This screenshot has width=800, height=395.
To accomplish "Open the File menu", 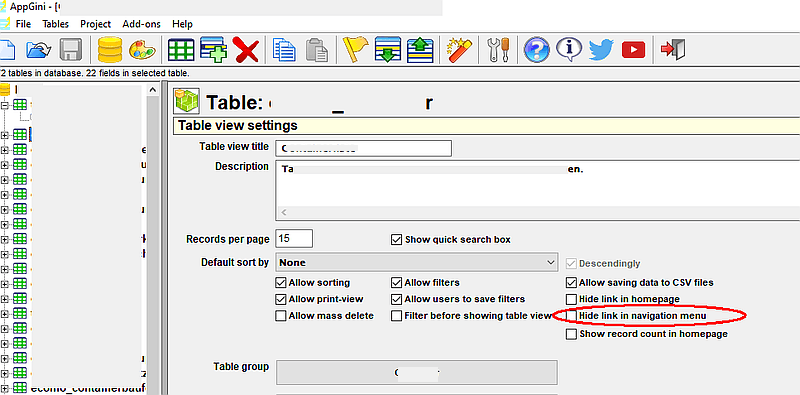I will [23, 24].
